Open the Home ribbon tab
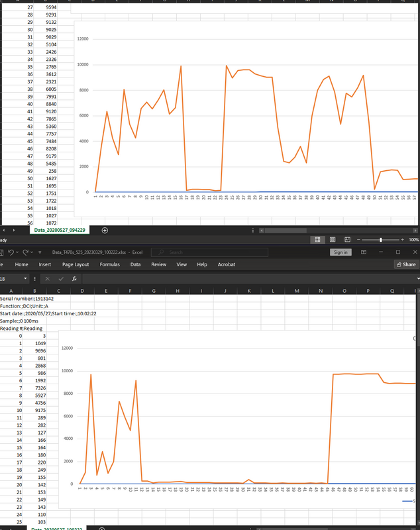This screenshot has width=420, height=530. [22, 264]
